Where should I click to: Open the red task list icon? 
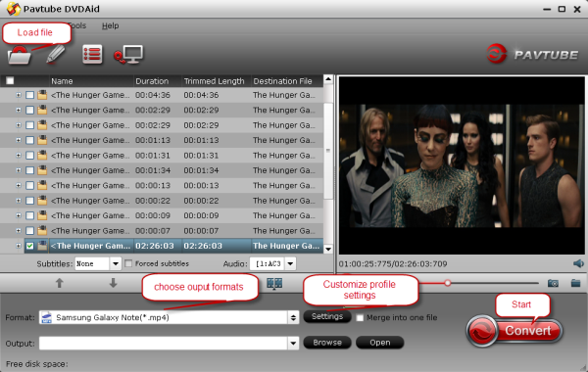pyautogui.click(x=92, y=55)
